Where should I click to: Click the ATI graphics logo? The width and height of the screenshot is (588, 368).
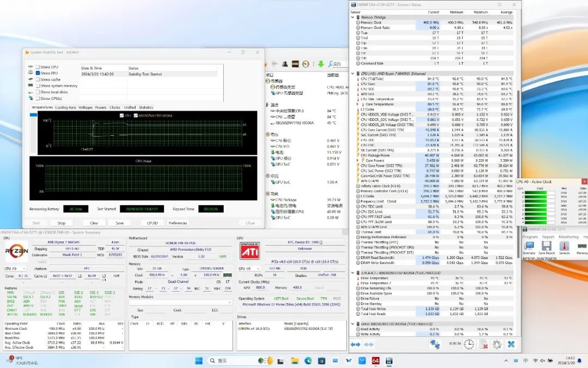250,250
